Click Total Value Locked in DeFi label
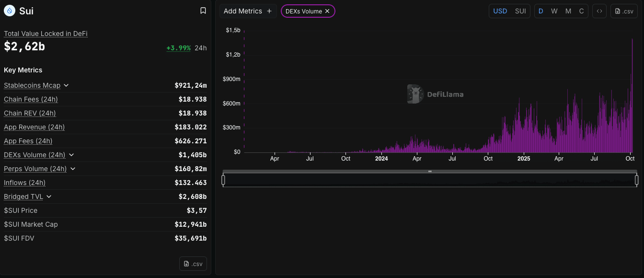 point(46,34)
